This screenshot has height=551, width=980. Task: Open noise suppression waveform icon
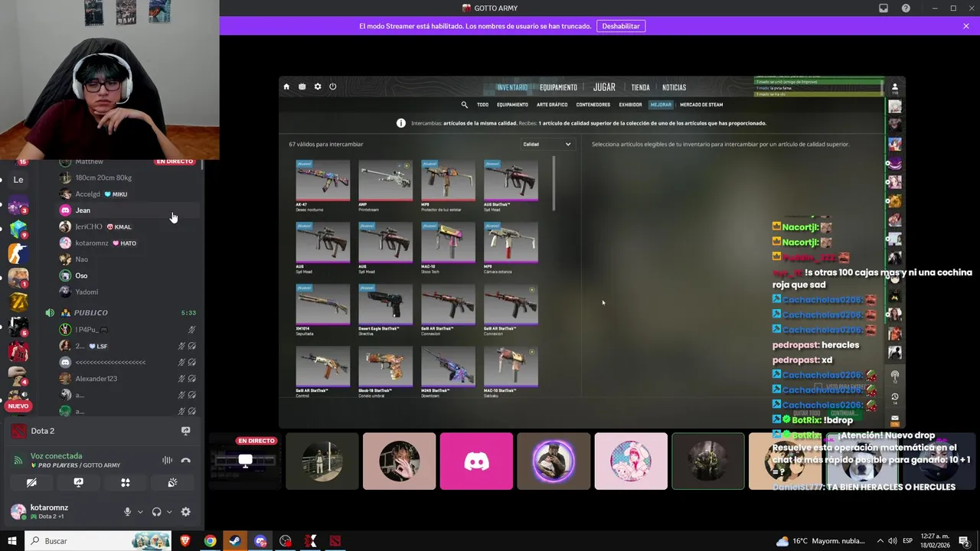167,460
